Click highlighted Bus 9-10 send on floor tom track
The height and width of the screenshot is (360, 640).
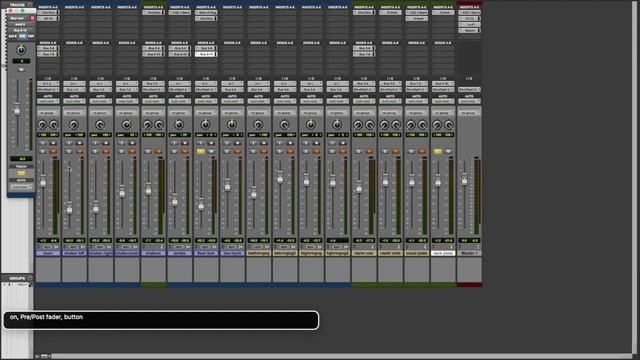[206, 54]
